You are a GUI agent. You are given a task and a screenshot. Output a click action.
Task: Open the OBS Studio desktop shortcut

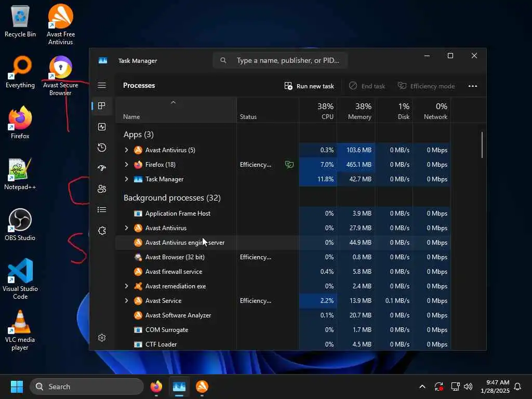(x=20, y=224)
